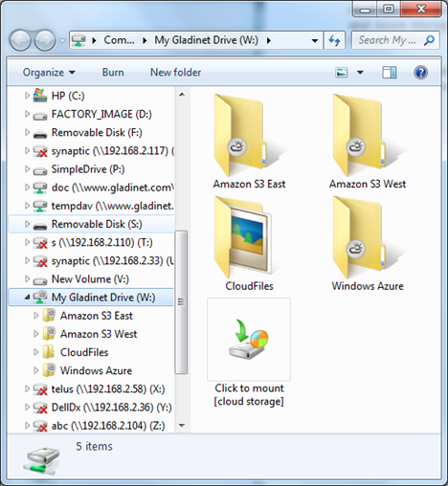448x486 pixels.
Task: Click the breadcrumb arrow after My Gladinet Drive
Action: (269, 40)
